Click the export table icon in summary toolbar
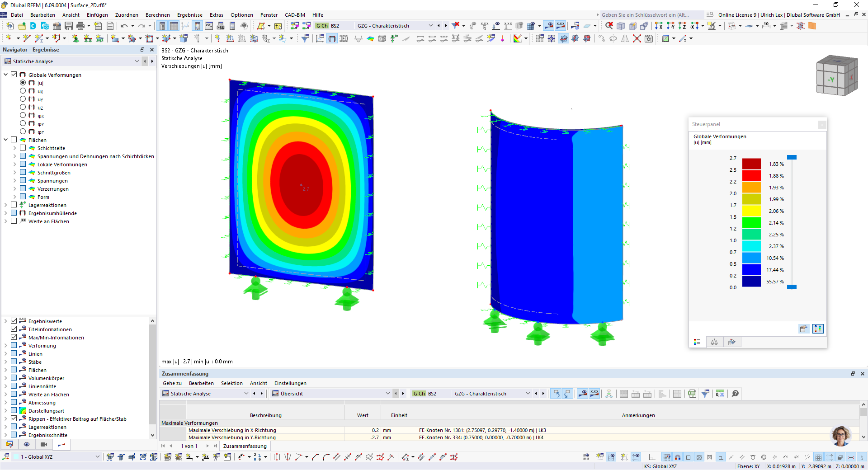 [x=692, y=394]
